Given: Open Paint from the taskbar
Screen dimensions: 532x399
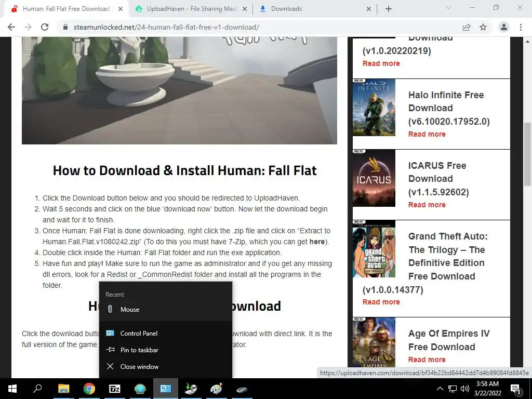Looking at the screenshot, I should pos(216,389).
